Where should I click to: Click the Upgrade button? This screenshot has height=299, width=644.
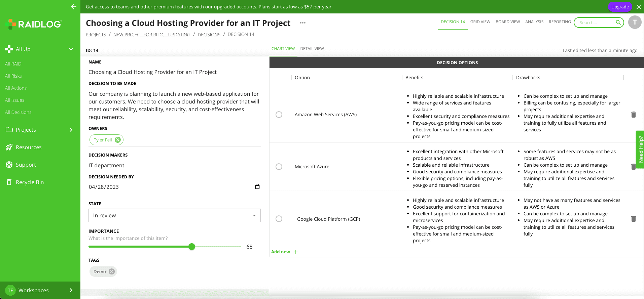[x=620, y=7]
